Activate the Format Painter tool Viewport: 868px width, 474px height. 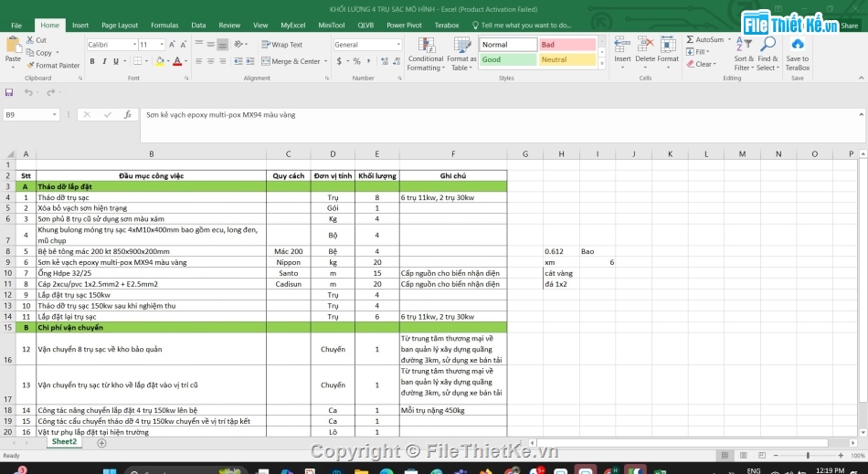tap(53, 65)
